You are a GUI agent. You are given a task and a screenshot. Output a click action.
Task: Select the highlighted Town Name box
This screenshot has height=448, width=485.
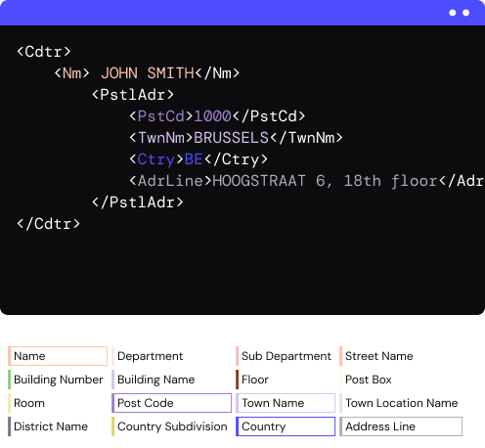point(286,403)
